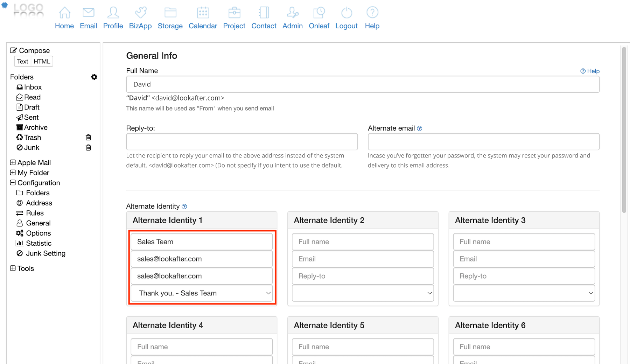Open Junk Setting in Configuration
Viewport: 630px width, 364px height.
pos(45,253)
